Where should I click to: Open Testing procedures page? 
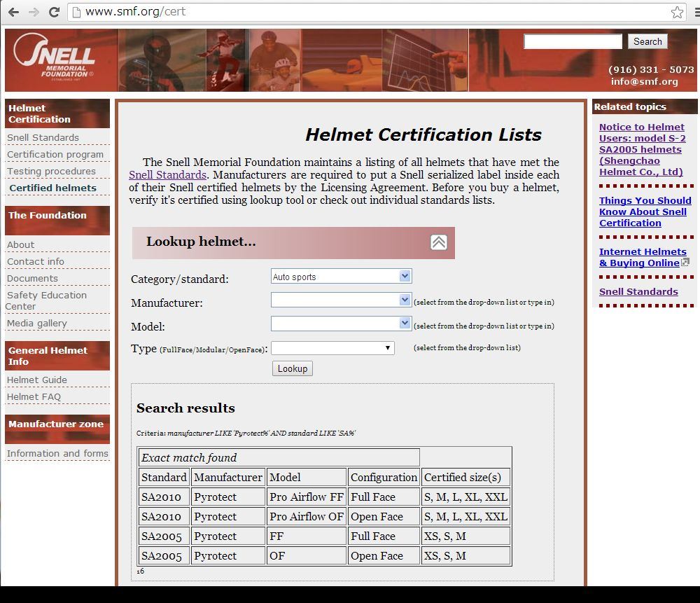(51, 172)
